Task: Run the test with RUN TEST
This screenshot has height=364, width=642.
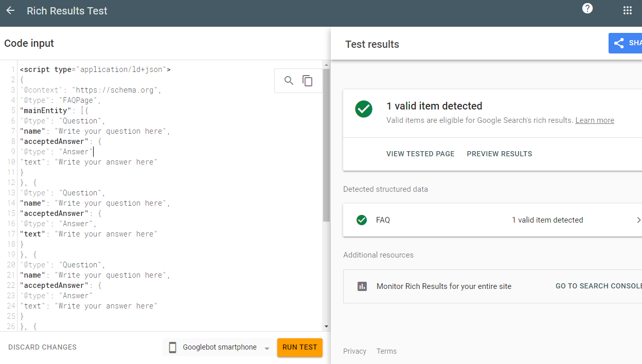Action: click(300, 347)
